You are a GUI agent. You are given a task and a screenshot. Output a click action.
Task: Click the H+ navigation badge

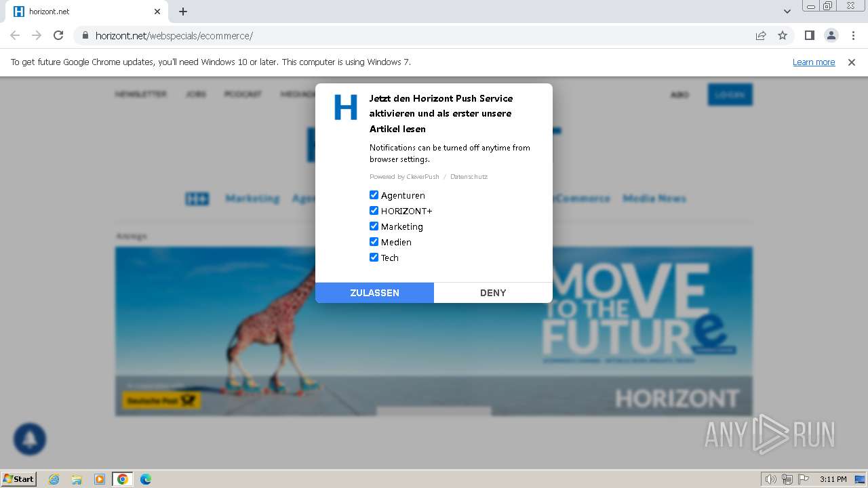pyautogui.click(x=197, y=199)
